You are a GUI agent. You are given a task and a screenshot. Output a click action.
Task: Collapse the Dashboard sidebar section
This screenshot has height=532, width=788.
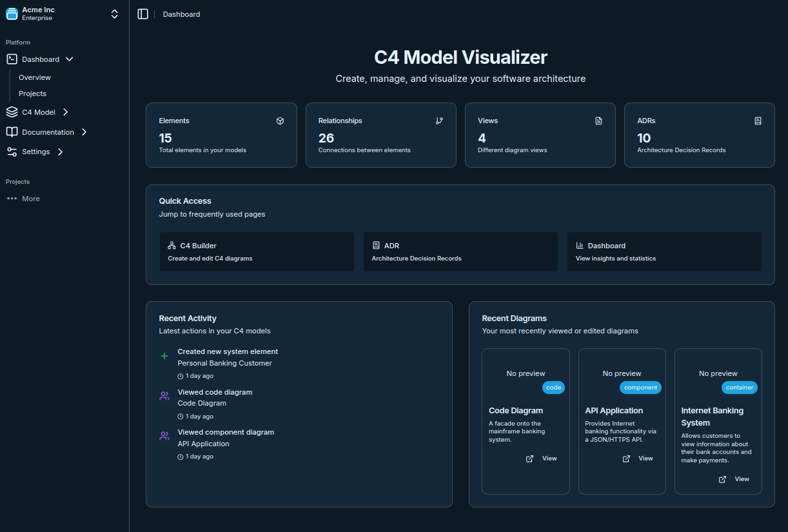[70, 59]
